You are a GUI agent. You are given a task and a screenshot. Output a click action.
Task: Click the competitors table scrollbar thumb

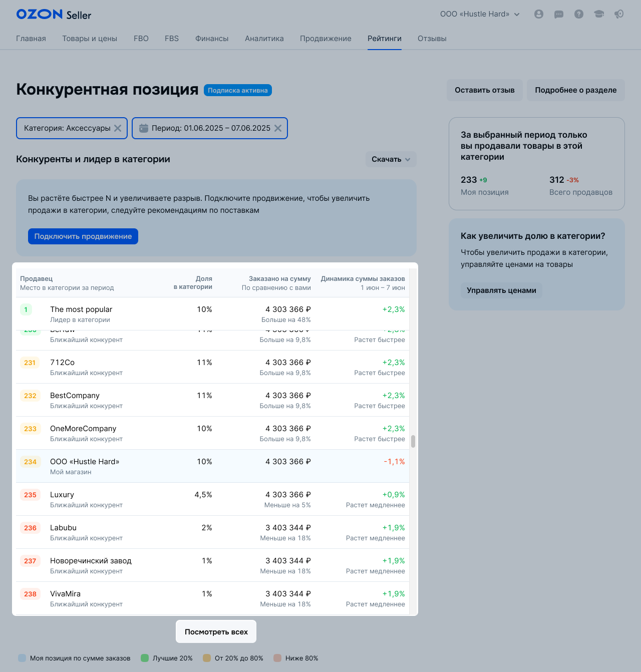pos(413,441)
